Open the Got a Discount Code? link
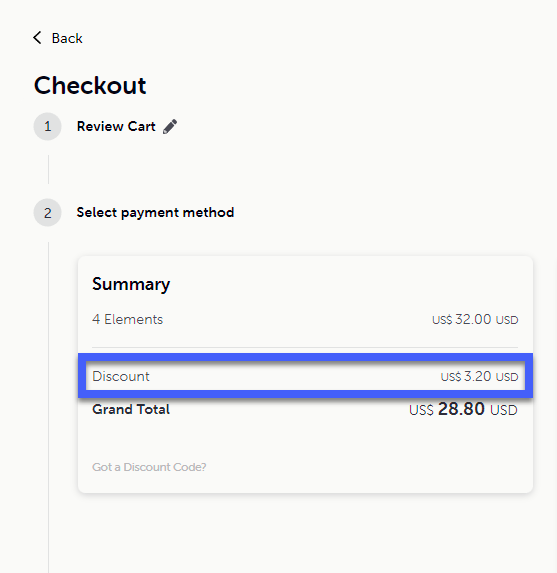Image resolution: width=557 pixels, height=573 pixels. tap(149, 467)
